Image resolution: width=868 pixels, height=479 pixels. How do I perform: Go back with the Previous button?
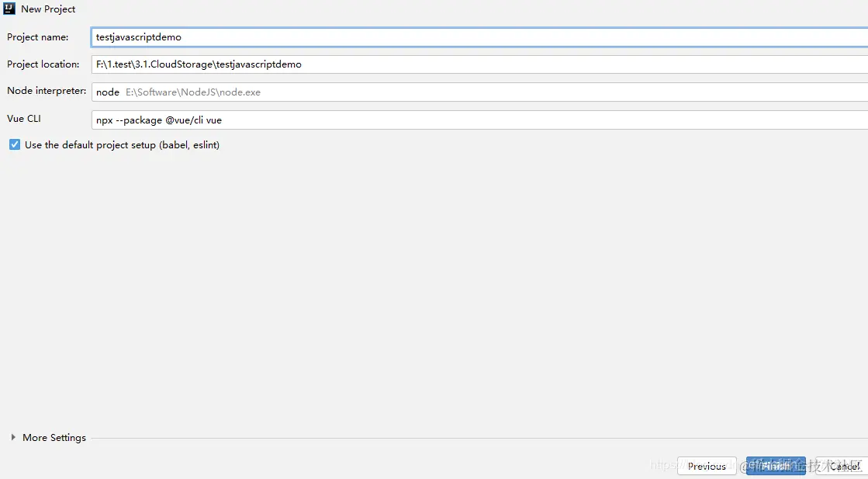(x=707, y=467)
